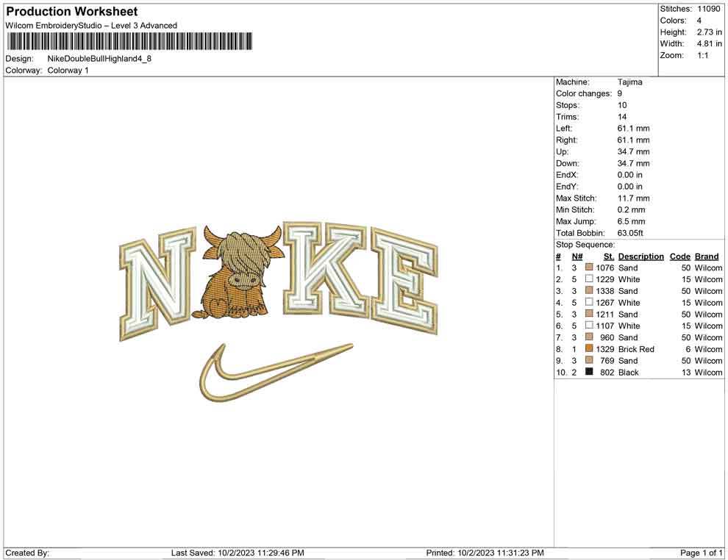The height and width of the screenshot is (560, 728).
Task: Click the 'Brand' column header
Action: coord(707,256)
